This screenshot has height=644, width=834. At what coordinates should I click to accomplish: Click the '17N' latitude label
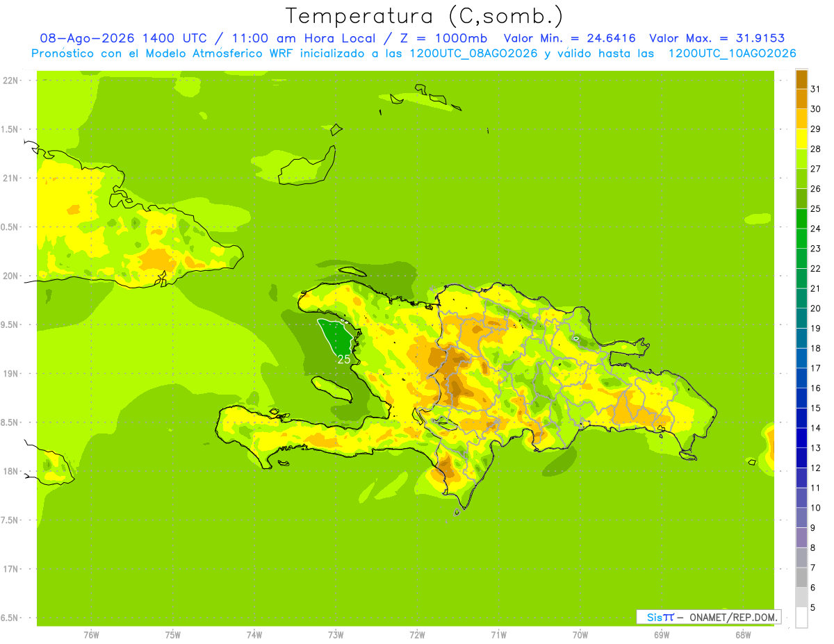(x=12, y=569)
